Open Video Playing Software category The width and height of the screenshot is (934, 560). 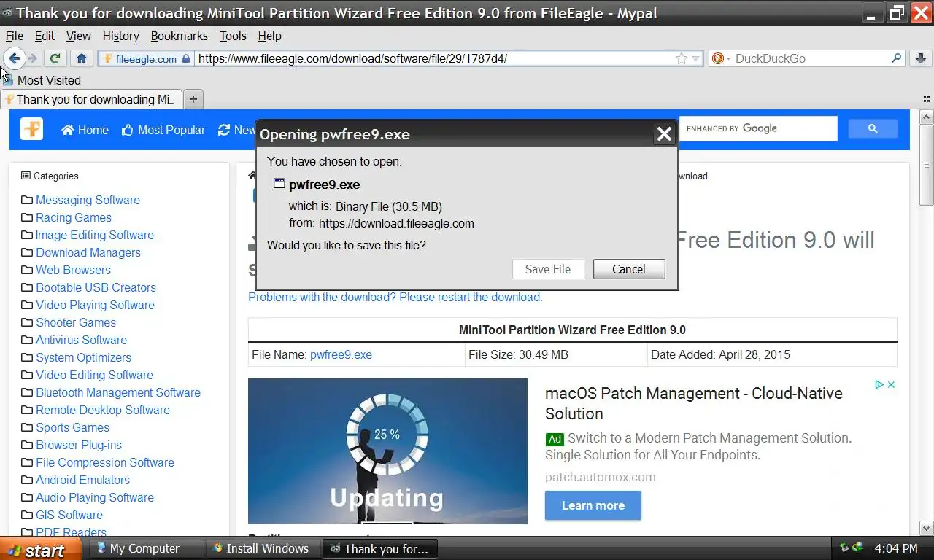[95, 305]
